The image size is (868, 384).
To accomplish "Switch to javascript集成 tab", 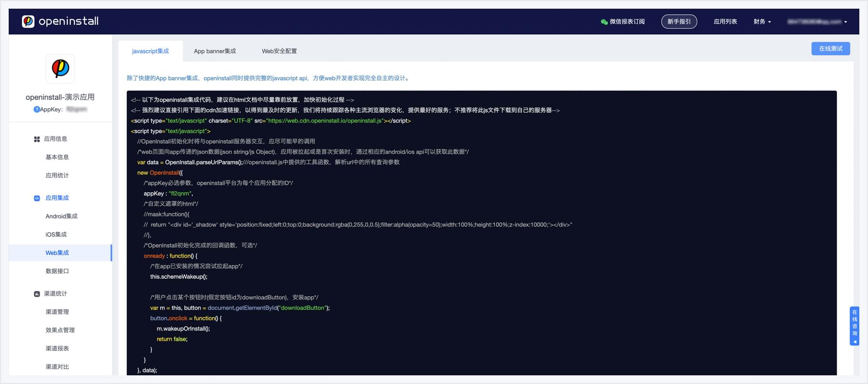I will coord(150,51).
